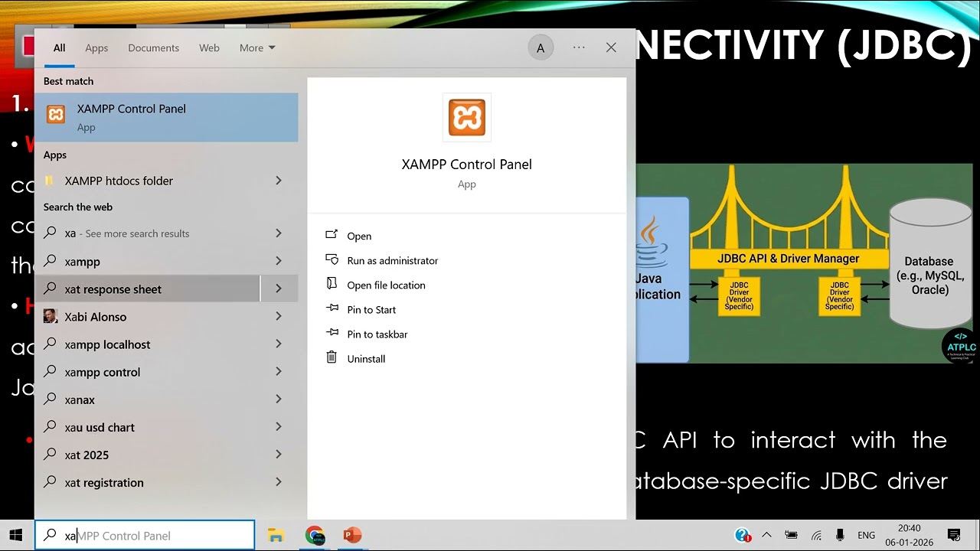Open Chrome from the taskbar

pos(315,536)
